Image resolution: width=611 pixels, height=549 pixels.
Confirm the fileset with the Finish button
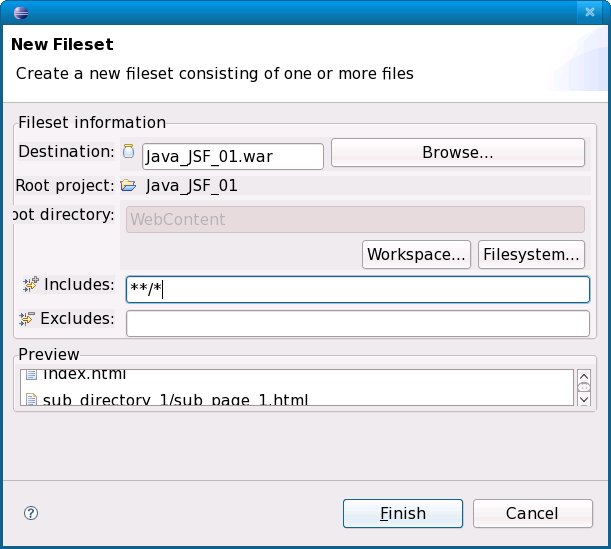[402, 513]
